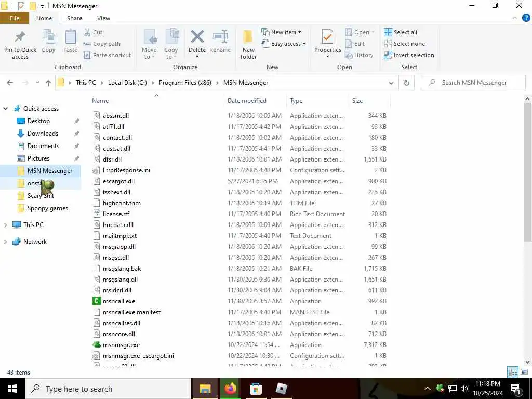Click Program Files (x86) breadcrumb

point(185,83)
